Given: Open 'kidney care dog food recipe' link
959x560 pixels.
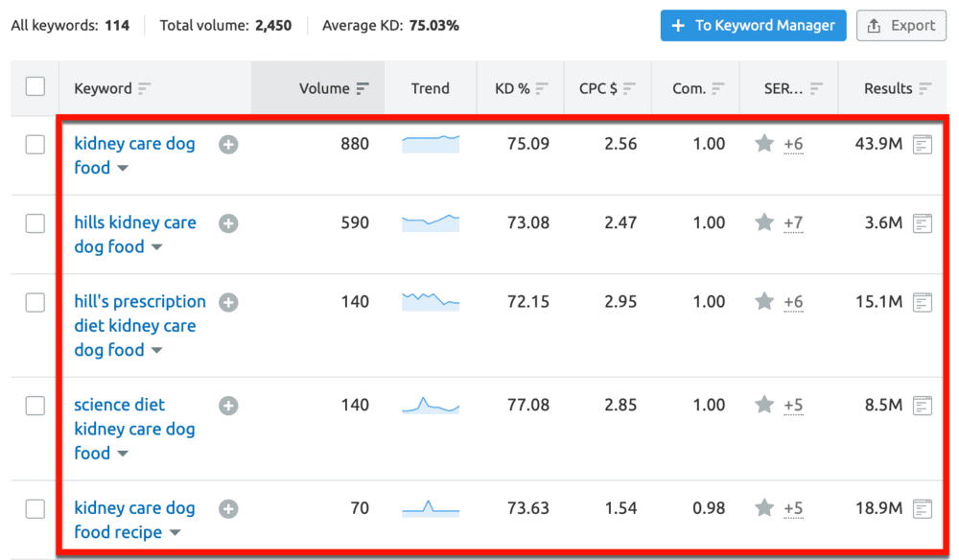Looking at the screenshot, I should (134, 520).
